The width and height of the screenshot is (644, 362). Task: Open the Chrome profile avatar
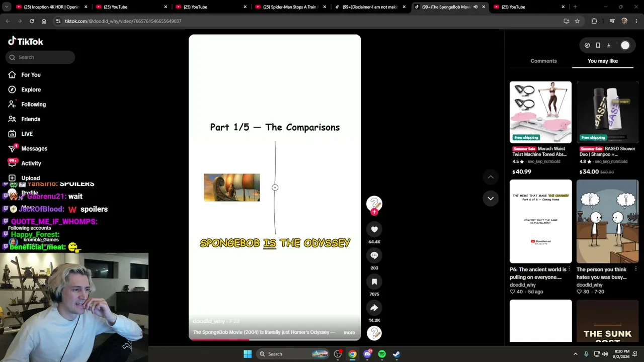tap(624, 21)
